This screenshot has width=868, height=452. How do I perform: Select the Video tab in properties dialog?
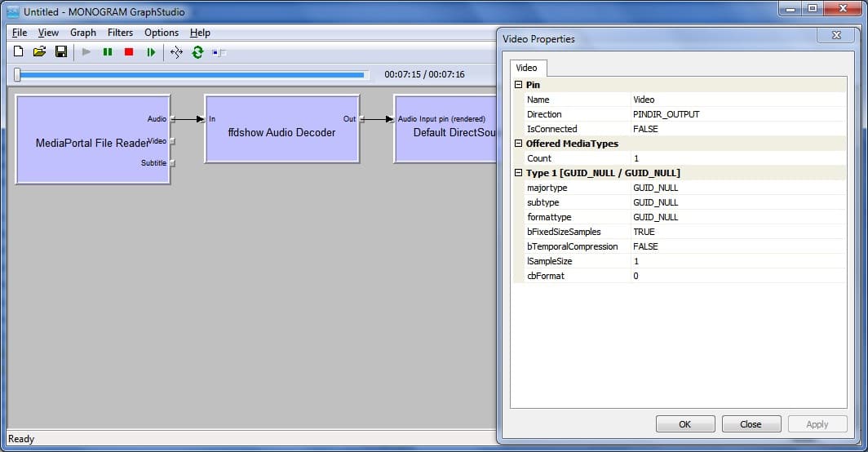click(x=527, y=68)
